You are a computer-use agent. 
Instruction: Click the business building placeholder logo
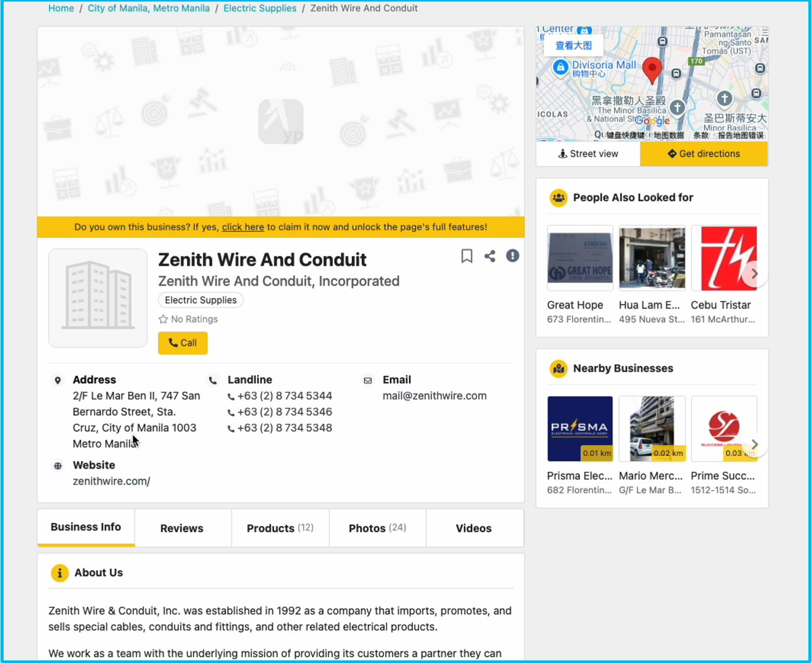point(98,298)
